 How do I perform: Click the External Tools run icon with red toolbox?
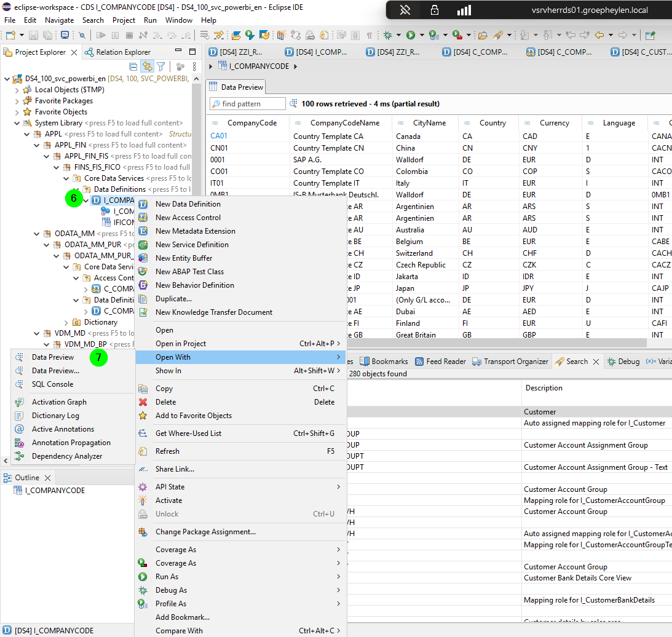click(x=457, y=35)
